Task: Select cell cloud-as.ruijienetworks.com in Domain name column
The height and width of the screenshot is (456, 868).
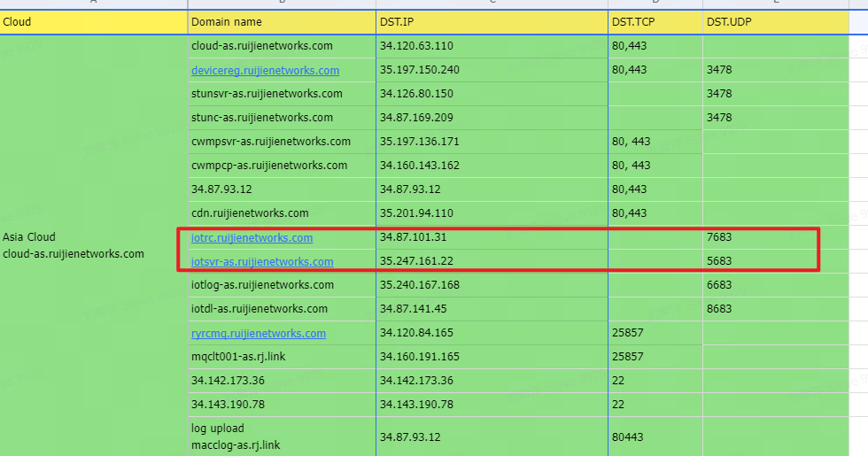Action: point(282,46)
